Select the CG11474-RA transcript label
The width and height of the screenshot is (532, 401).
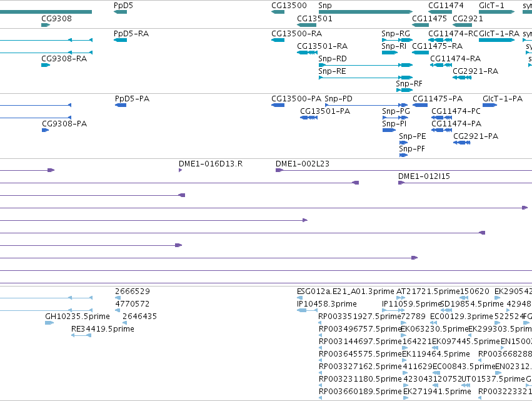click(455, 58)
